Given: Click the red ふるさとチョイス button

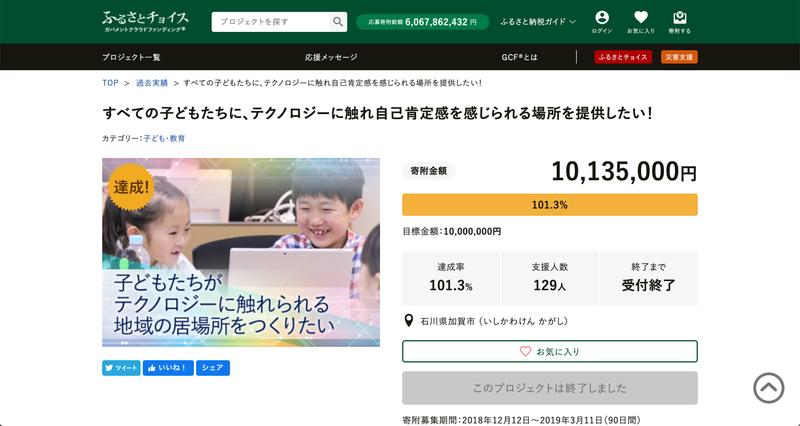Looking at the screenshot, I should (623, 57).
